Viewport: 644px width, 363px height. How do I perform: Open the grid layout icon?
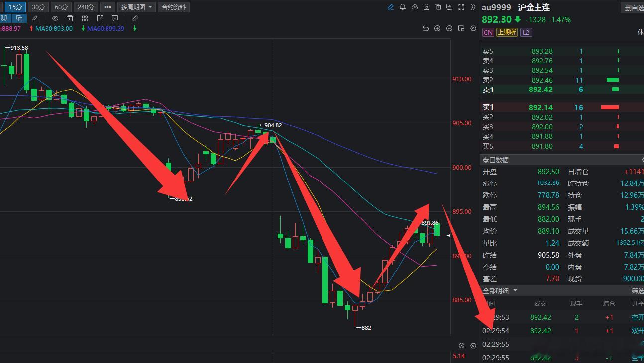85,18
